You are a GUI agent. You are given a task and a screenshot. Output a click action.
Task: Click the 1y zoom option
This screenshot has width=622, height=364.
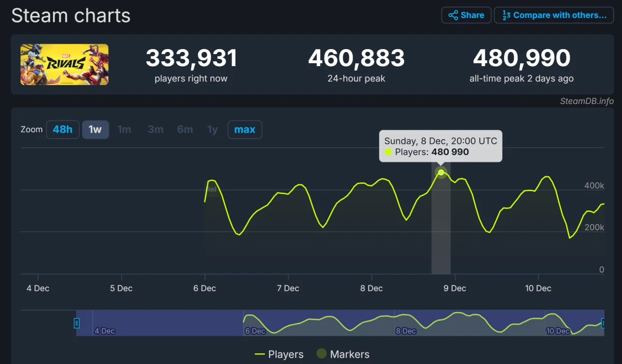212,130
